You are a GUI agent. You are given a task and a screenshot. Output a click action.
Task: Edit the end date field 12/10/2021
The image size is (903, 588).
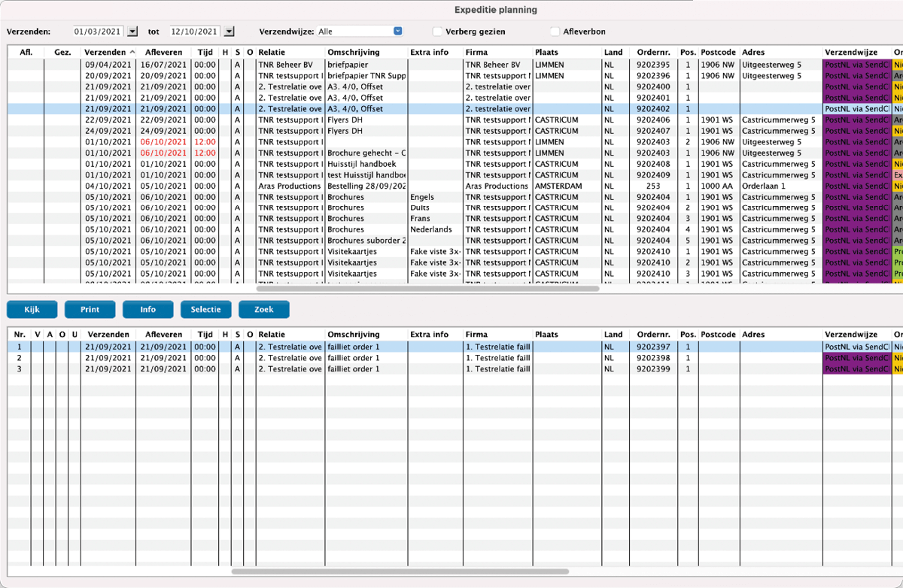[196, 32]
